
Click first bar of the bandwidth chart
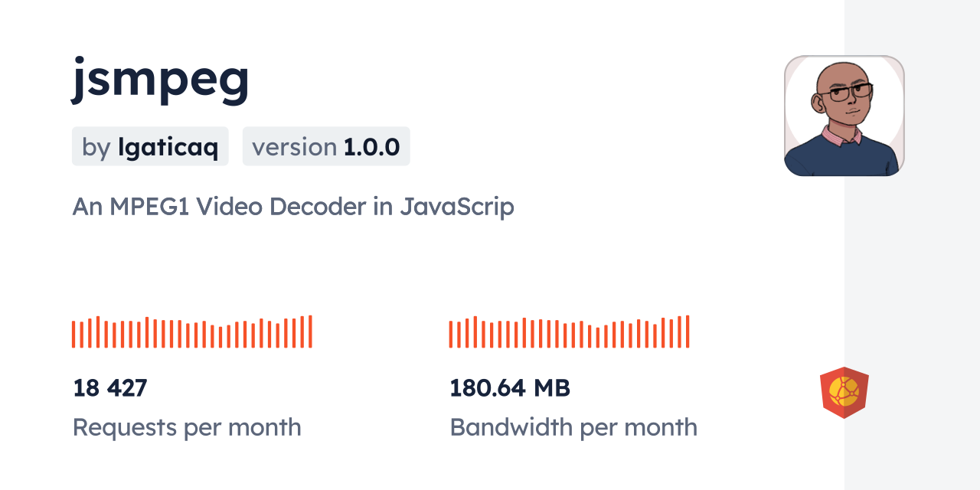click(451, 335)
